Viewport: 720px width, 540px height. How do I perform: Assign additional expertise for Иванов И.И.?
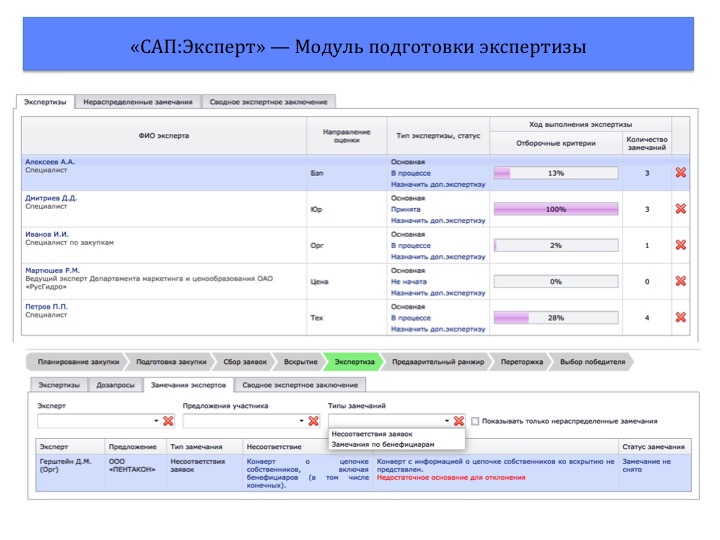click(438, 257)
